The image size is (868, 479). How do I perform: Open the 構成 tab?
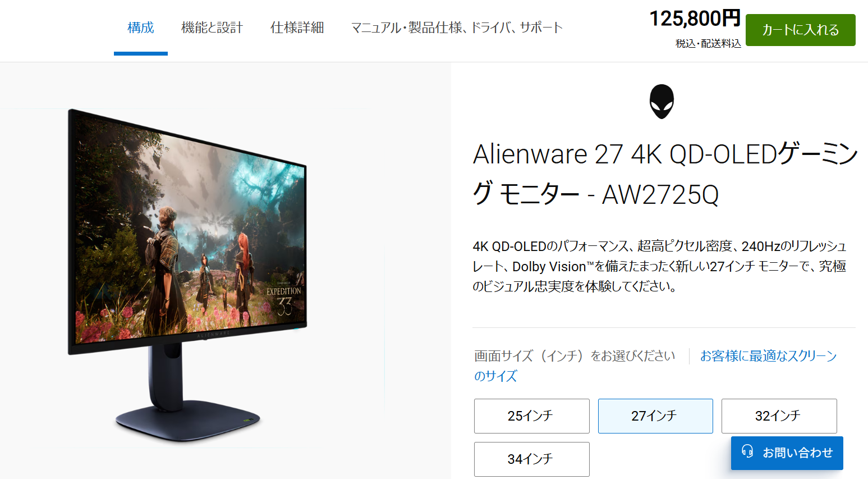click(140, 28)
